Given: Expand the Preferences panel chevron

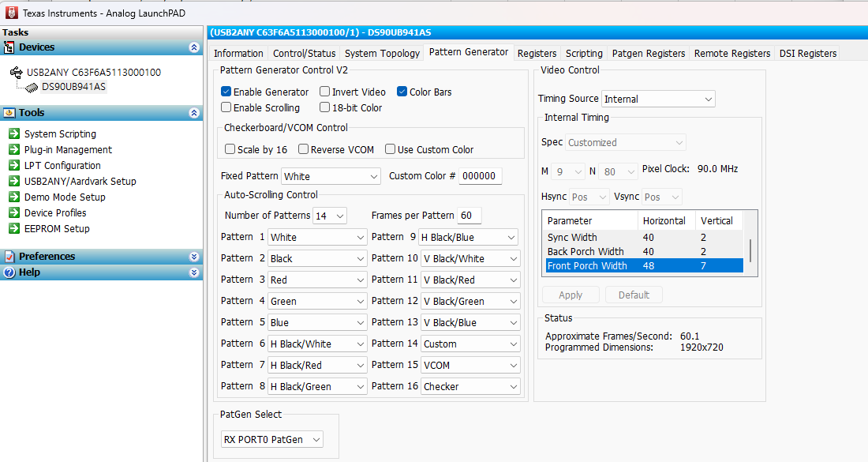Looking at the screenshot, I should (194, 257).
